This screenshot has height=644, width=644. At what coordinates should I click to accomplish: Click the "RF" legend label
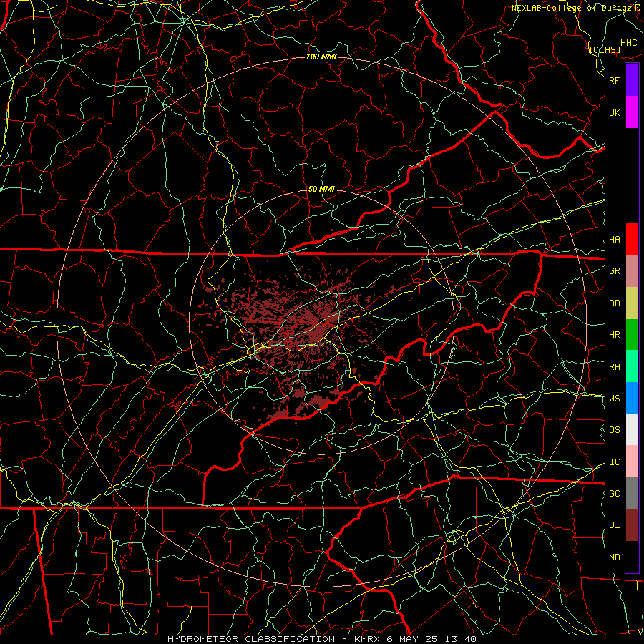(615, 80)
